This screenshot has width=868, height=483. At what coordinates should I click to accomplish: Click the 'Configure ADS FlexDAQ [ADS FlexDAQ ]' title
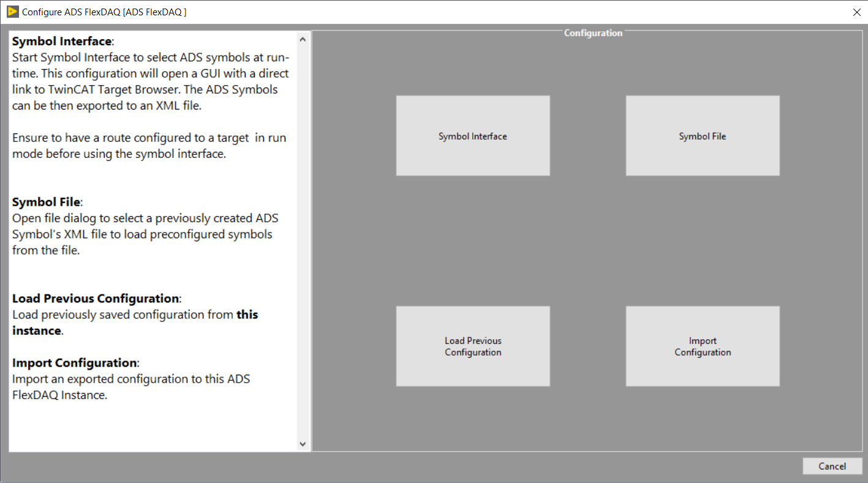104,12
